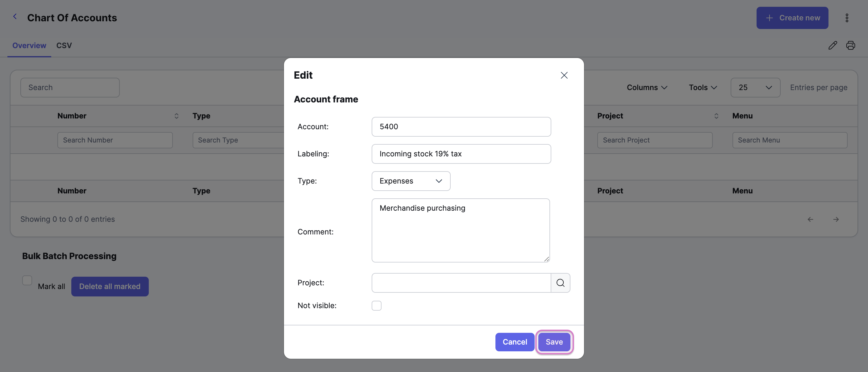Sort by the Number column arrows
The image size is (868, 372).
(176, 116)
